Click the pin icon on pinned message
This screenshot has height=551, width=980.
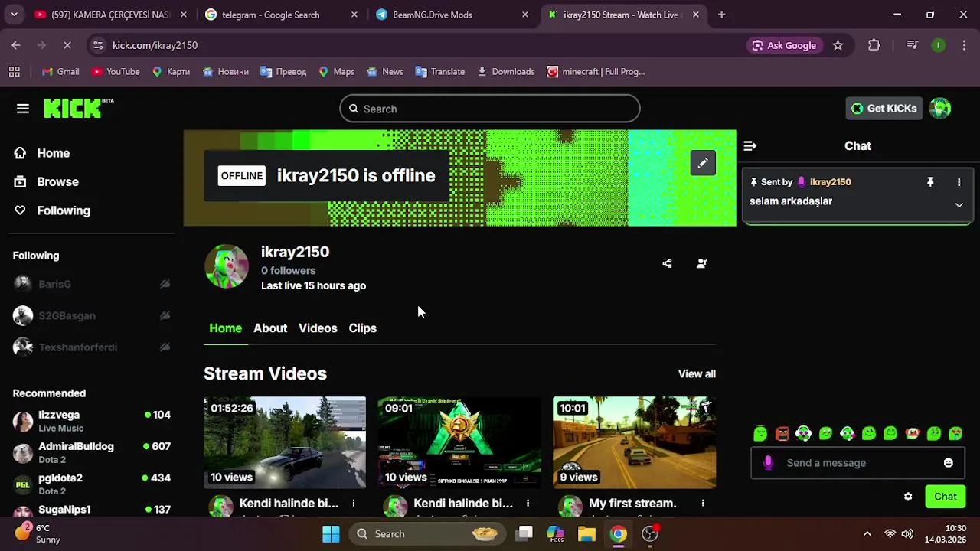click(930, 182)
